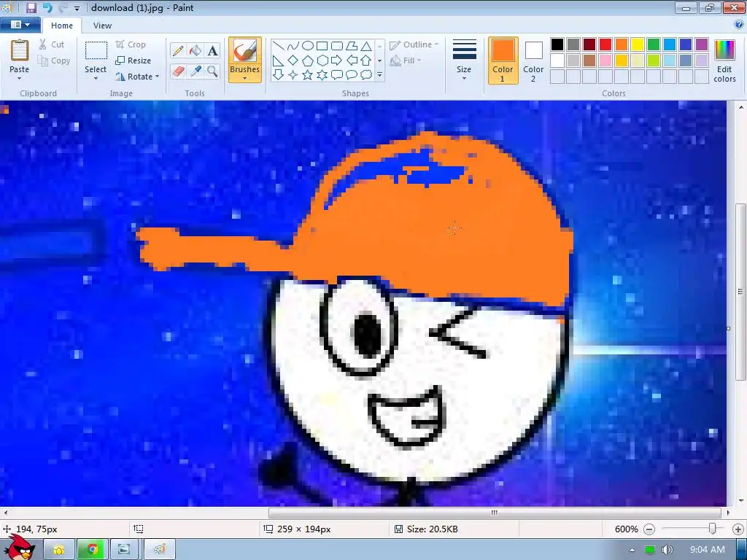Viewport: 747px width, 560px height.
Task: Click the Angry Birds Start button
Action: click(x=19, y=548)
